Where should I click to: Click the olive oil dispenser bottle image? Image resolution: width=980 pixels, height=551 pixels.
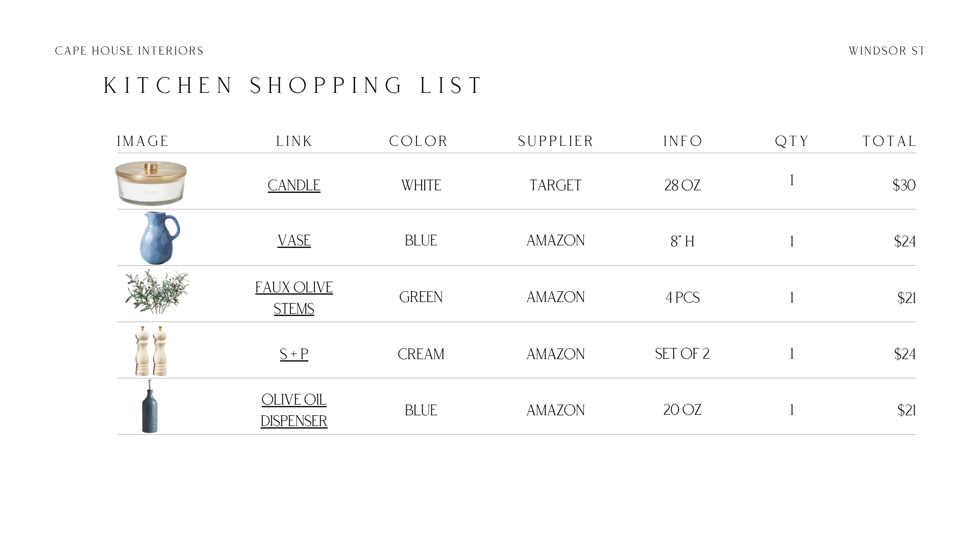coord(150,407)
